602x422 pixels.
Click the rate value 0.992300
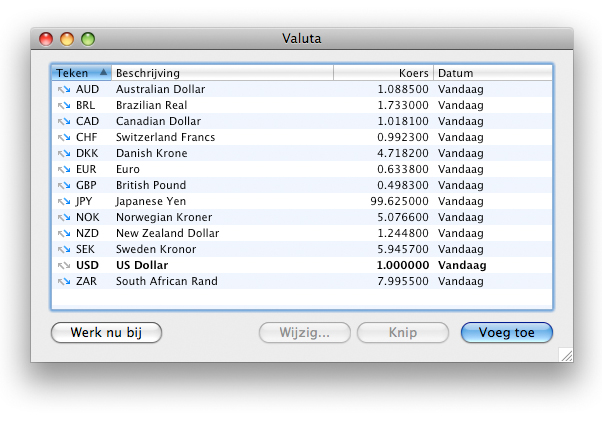click(x=403, y=137)
